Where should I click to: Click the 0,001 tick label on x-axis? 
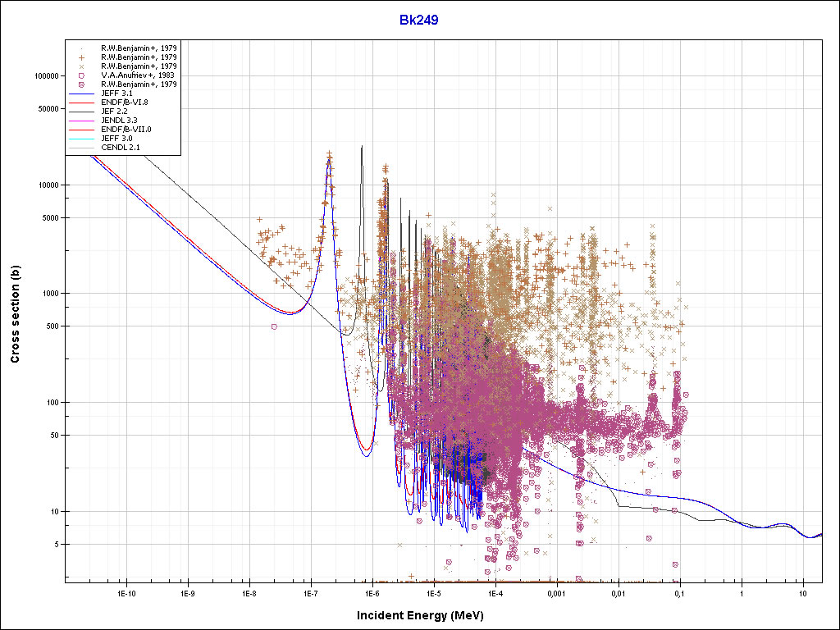point(556,592)
